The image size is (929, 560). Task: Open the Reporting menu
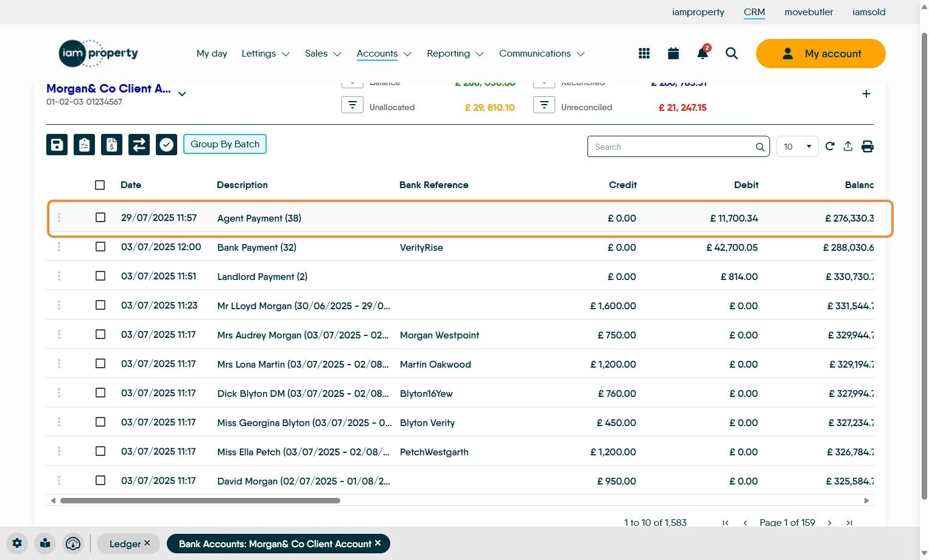455,54
